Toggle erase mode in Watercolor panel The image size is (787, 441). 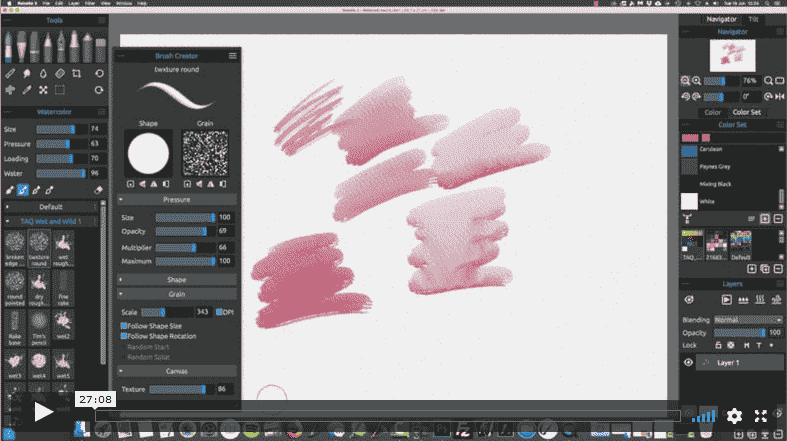(98, 190)
